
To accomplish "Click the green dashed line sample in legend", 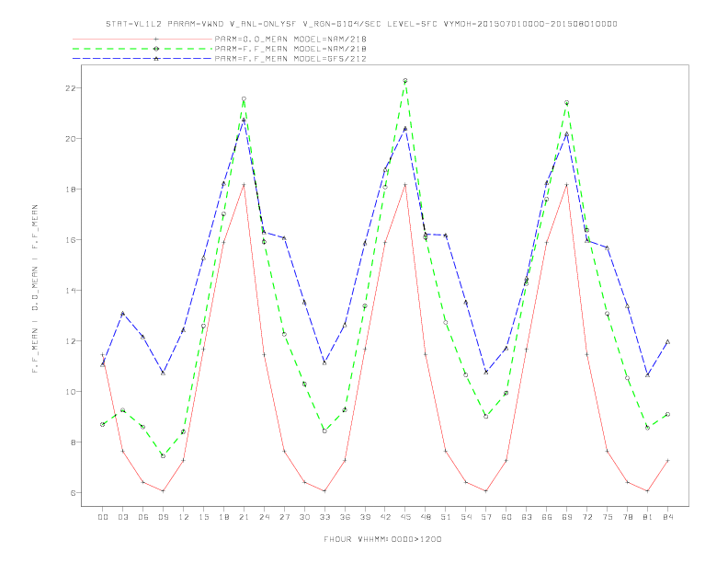I will pos(142,49).
